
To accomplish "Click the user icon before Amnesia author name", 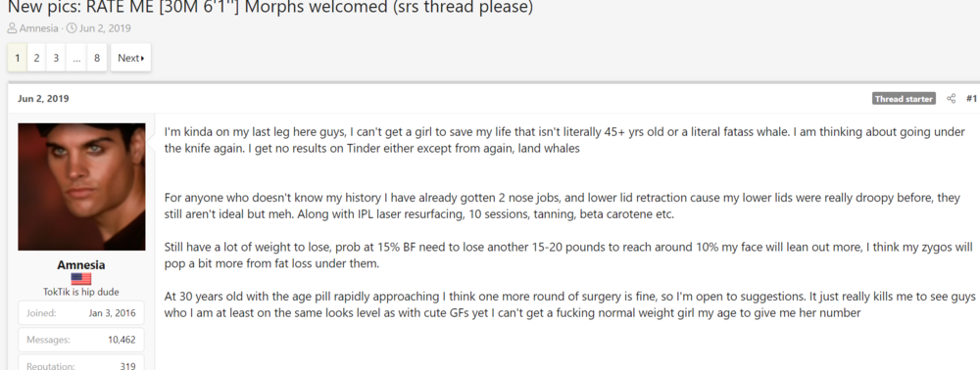I will tap(12, 28).
